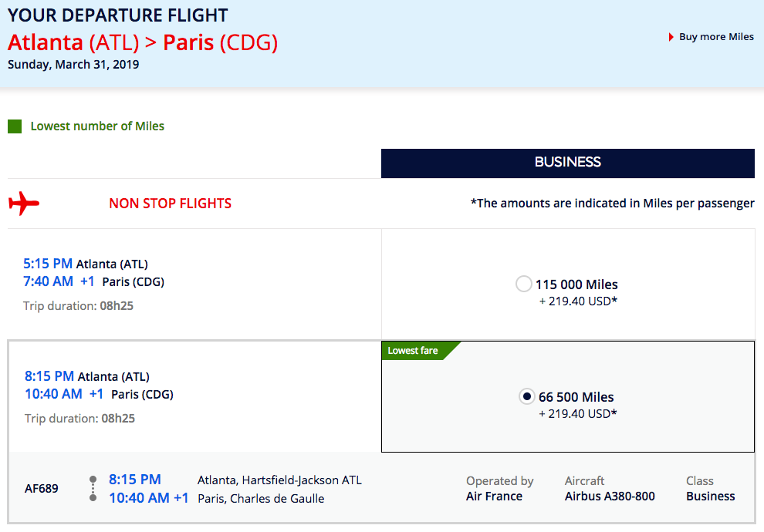Click the Atlanta (ATL) > Paris (CDG) title
This screenshot has width=764, height=532.
coord(143,43)
